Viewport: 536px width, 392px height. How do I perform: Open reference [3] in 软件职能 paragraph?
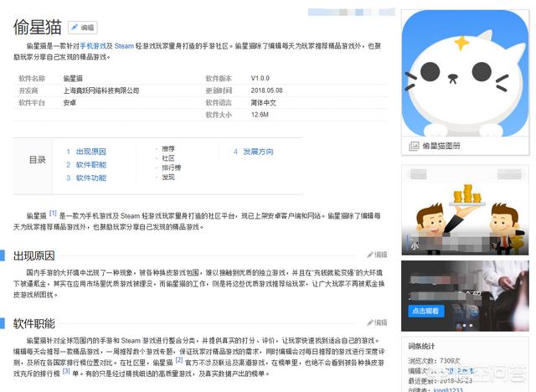click(x=66, y=370)
